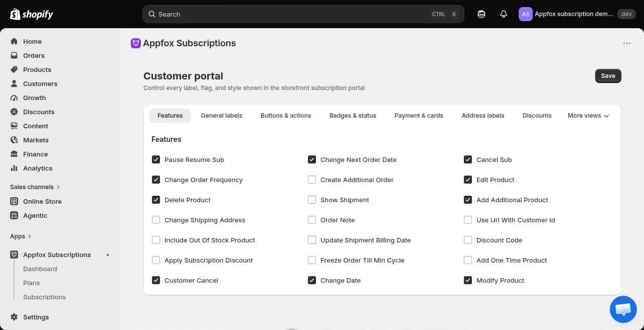Select the Features tab
644x330 pixels.
coord(170,116)
